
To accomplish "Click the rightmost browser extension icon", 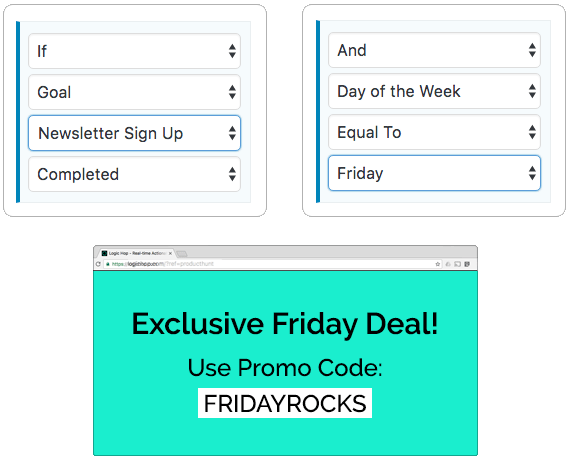I will pyautogui.click(x=467, y=264).
